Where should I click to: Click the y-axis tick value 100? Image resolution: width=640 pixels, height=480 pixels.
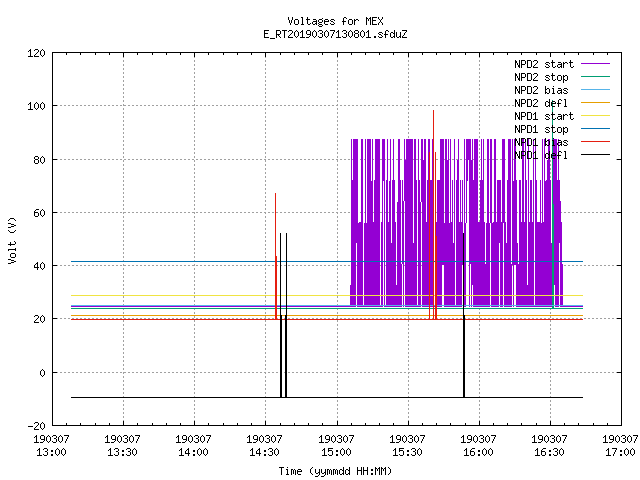pyautogui.click(x=36, y=106)
